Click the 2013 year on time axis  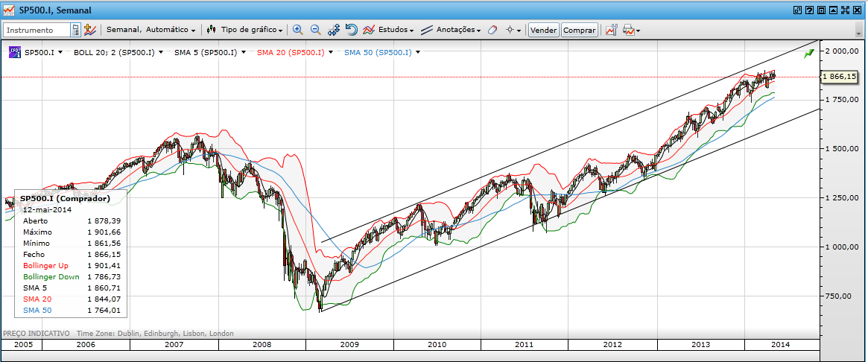click(x=701, y=344)
